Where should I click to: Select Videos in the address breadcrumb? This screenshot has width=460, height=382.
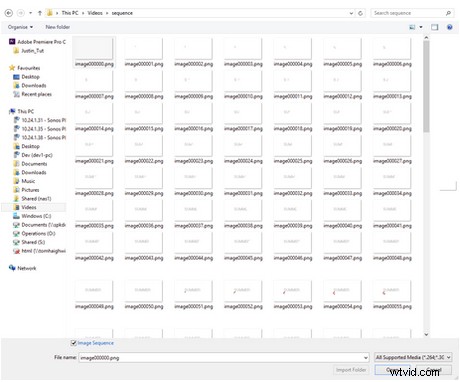coord(95,13)
